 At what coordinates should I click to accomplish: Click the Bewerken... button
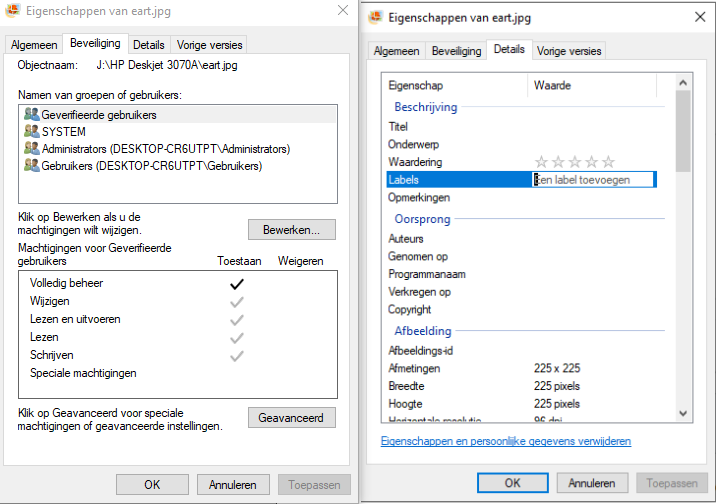pyautogui.click(x=291, y=229)
